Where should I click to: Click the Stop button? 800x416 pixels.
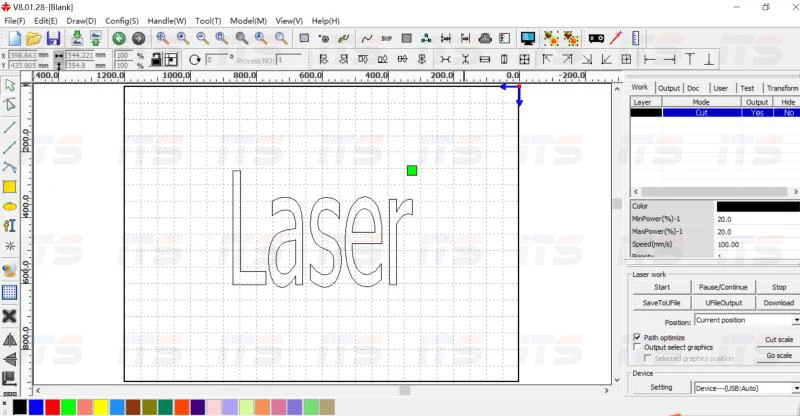(779, 287)
